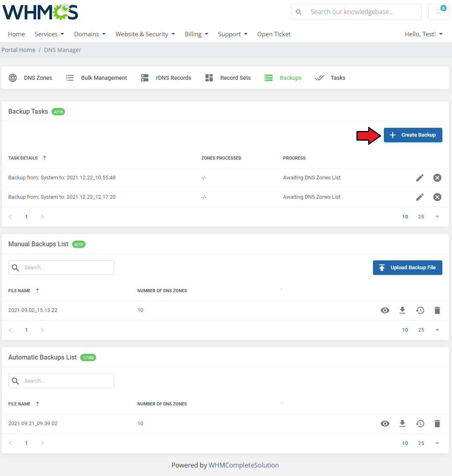Download backup file 2021.09.02_15.13.22
This screenshot has height=476, width=452.
tap(402, 310)
